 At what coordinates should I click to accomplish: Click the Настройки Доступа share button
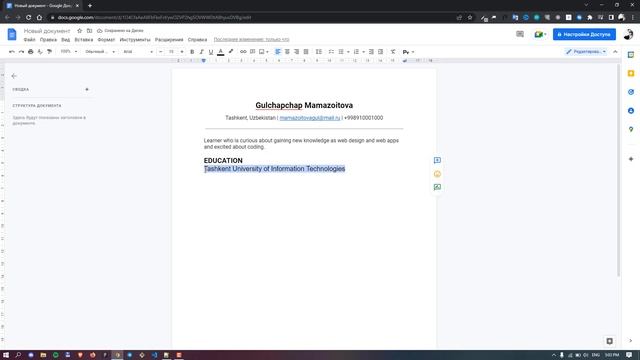pos(584,34)
